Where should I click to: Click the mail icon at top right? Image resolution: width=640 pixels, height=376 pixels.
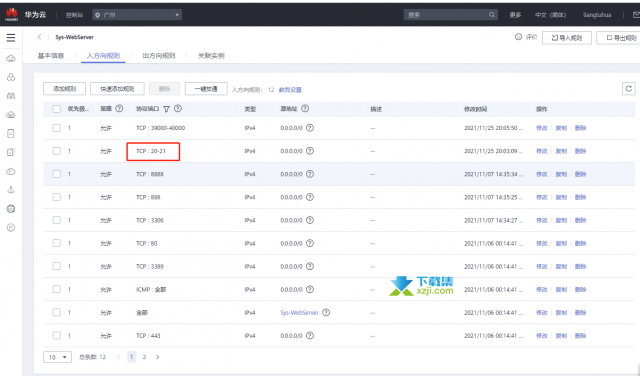pyautogui.click(x=636, y=15)
